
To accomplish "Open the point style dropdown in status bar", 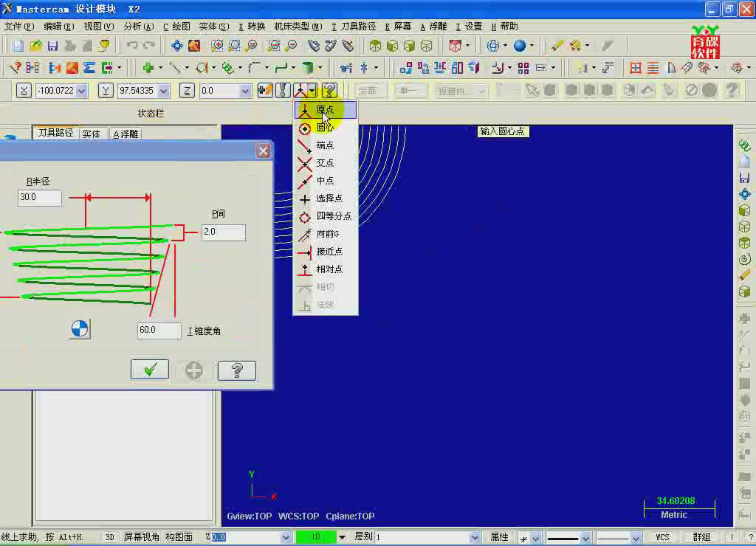I will click(x=535, y=537).
